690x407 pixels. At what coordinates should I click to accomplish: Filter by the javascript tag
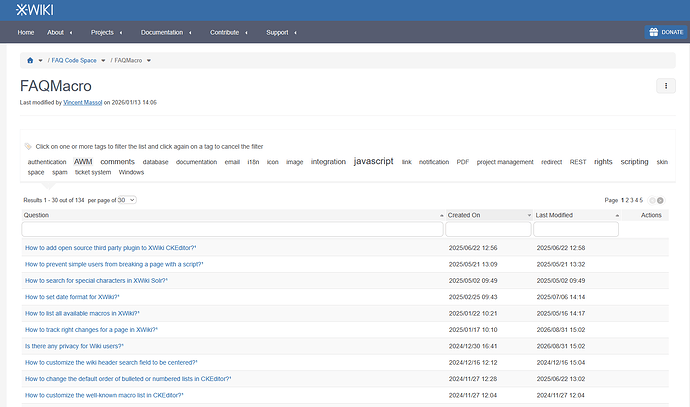point(374,161)
